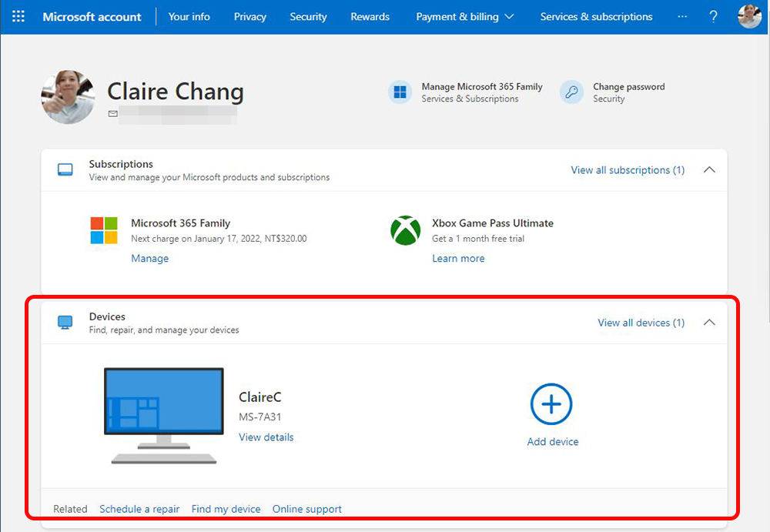
Task: Click the Add device plus icon
Action: [x=551, y=404]
